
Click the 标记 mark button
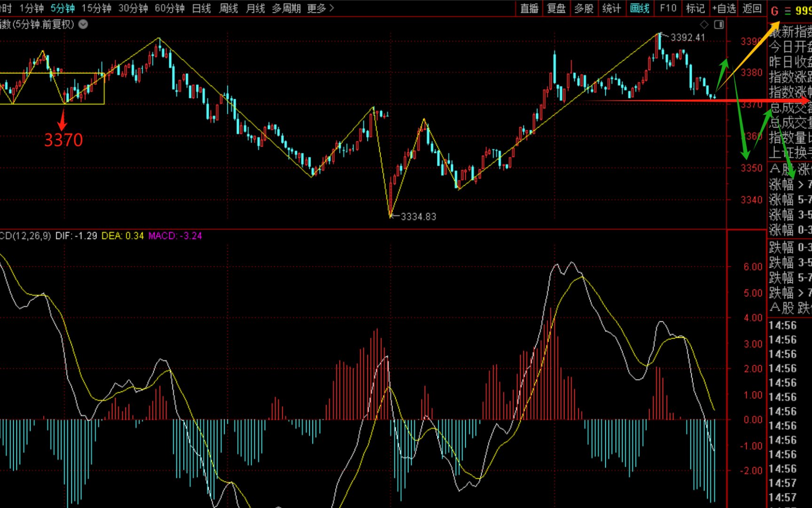coord(695,8)
